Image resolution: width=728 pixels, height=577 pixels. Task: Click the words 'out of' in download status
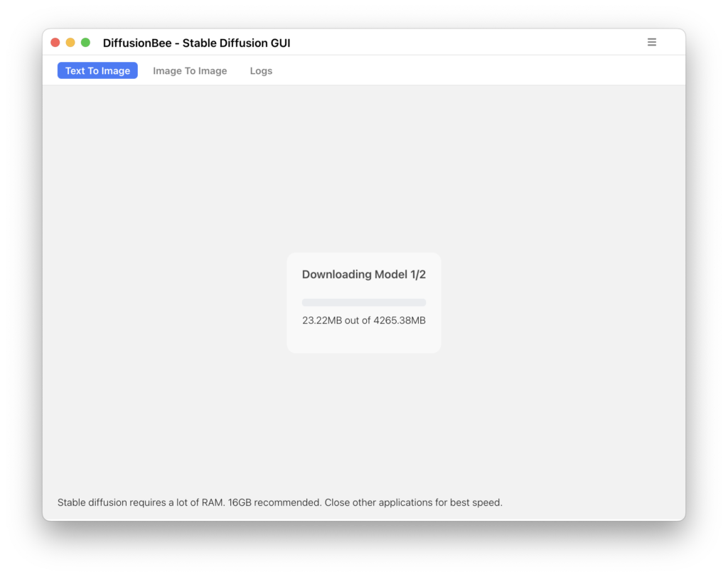coord(358,321)
